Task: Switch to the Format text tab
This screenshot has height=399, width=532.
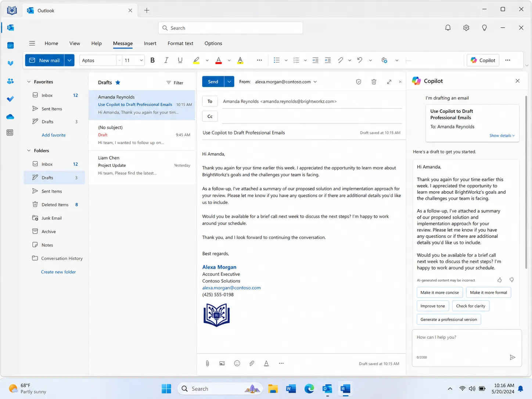Action: click(x=180, y=43)
